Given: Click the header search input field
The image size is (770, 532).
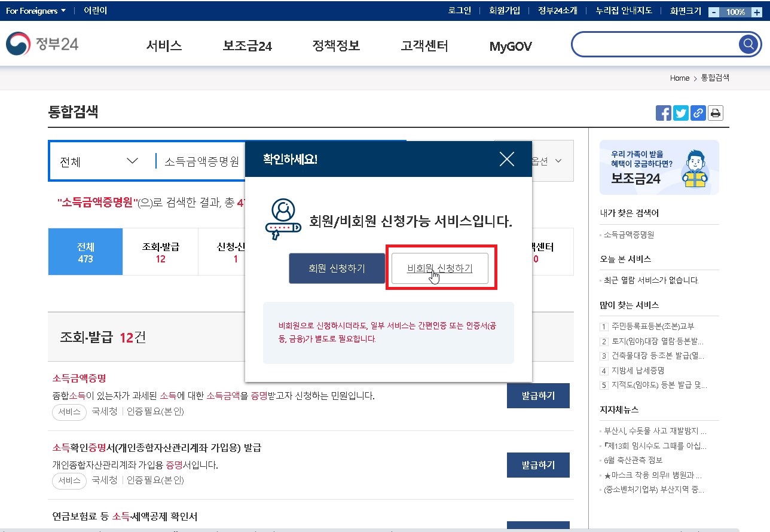Looking at the screenshot, I should coord(656,44).
